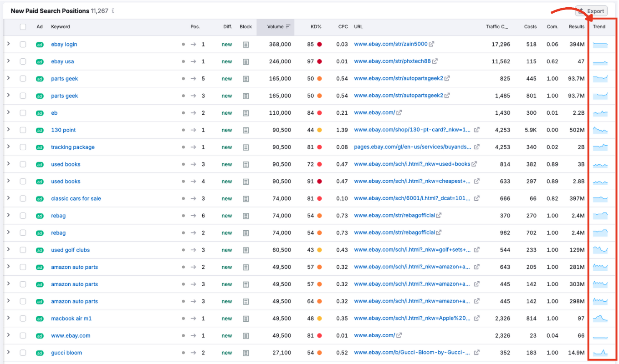Click the info icon beside the 11,267 count
Viewport: 619px width, 364px height.
point(113,10)
